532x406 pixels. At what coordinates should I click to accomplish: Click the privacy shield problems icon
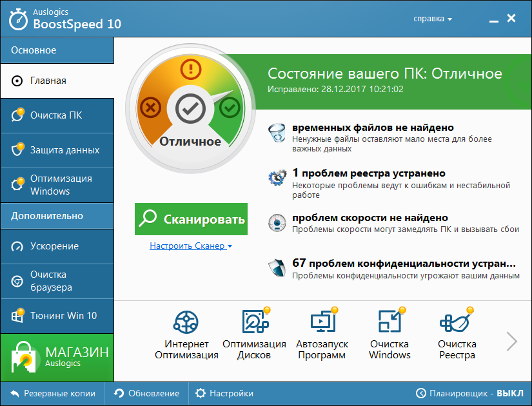[277, 268]
